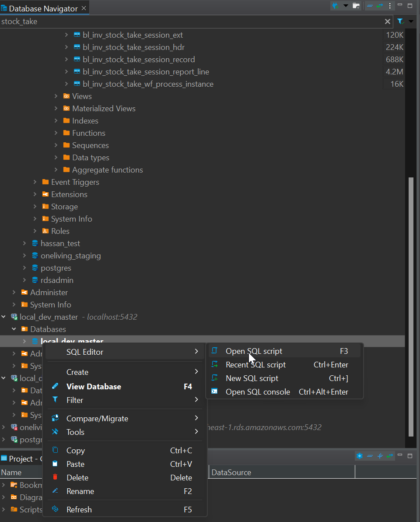
Task: Open the Database Navigator view menu (three dots)
Action: pos(390,6)
